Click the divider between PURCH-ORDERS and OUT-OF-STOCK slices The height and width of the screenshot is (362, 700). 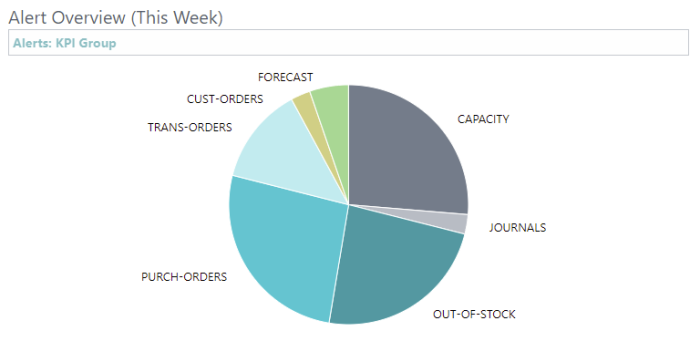(339, 263)
